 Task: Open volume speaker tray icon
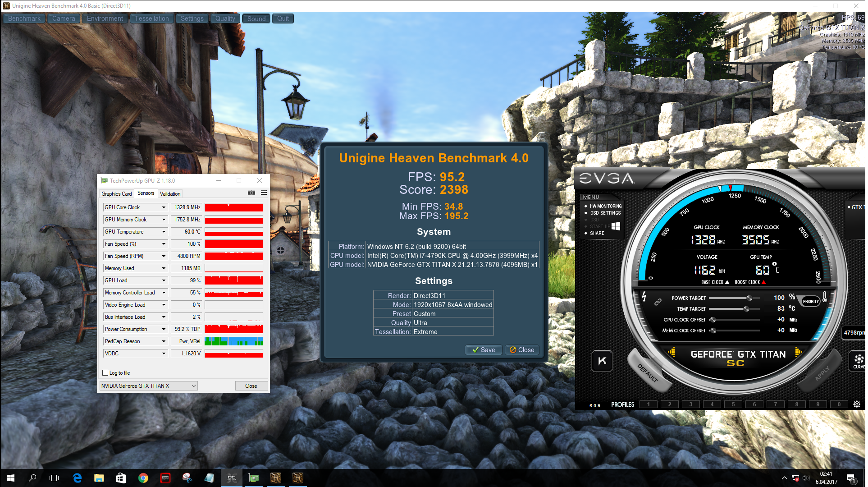(806, 478)
